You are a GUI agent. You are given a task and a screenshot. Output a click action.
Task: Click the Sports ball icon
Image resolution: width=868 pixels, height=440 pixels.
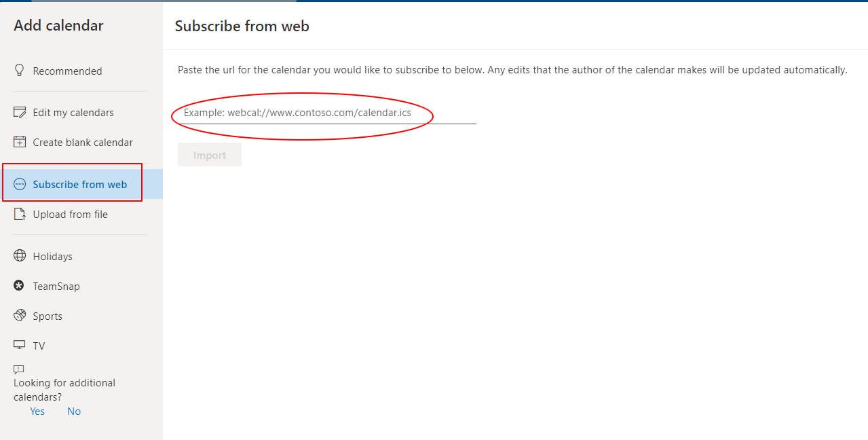click(x=20, y=316)
